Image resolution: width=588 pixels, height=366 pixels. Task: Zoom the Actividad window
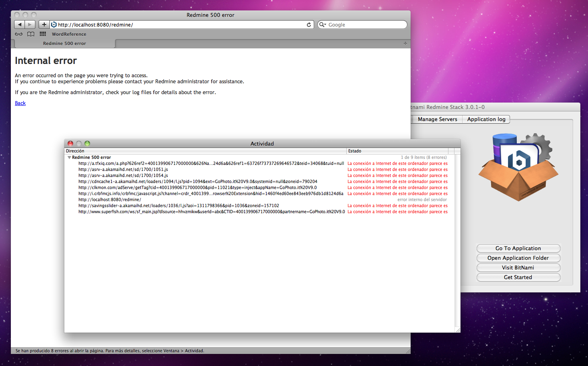[87, 144]
